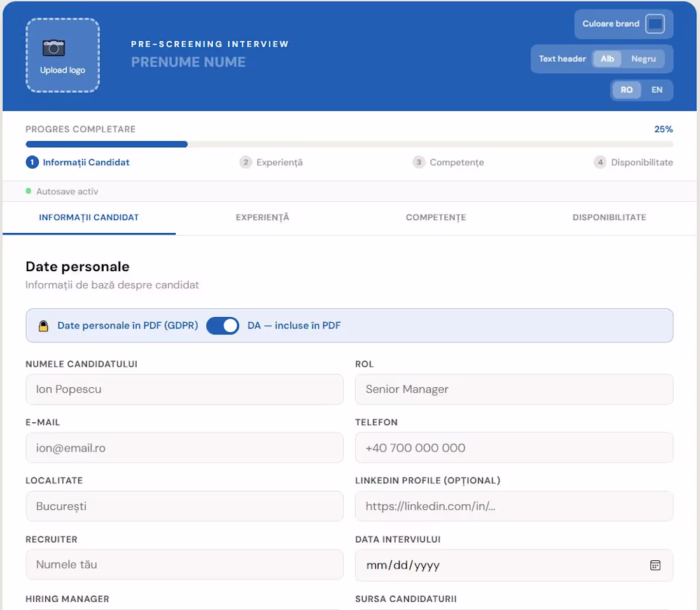The image size is (700, 610).
Task: Click the PRENUME NUME header title
Action: pos(188,62)
